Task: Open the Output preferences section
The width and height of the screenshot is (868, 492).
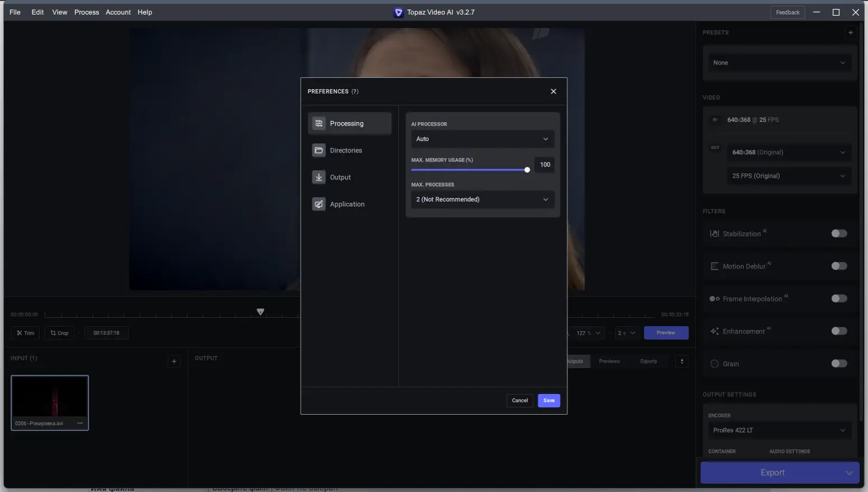Action: [349, 177]
